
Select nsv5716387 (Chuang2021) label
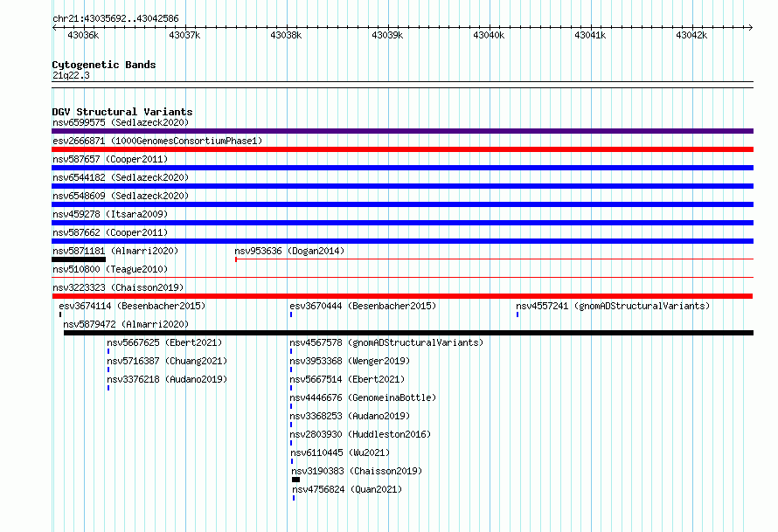point(167,361)
